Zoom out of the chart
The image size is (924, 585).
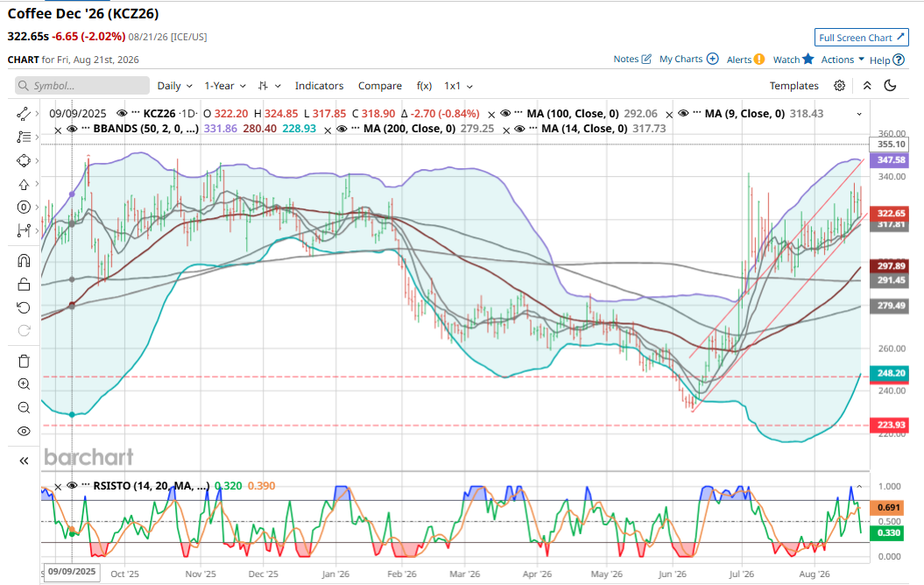click(24, 408)
